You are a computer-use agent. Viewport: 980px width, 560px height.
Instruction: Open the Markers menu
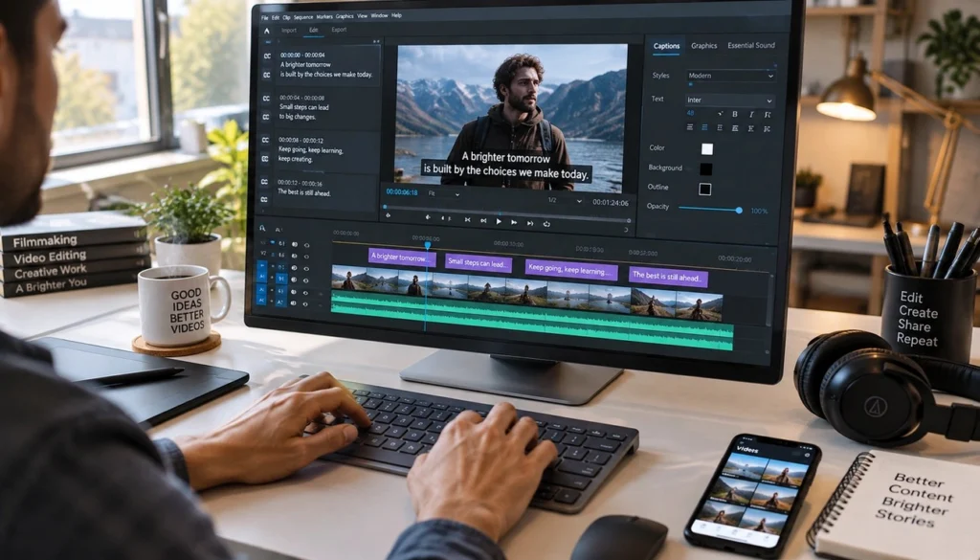[x=324, y=17]
